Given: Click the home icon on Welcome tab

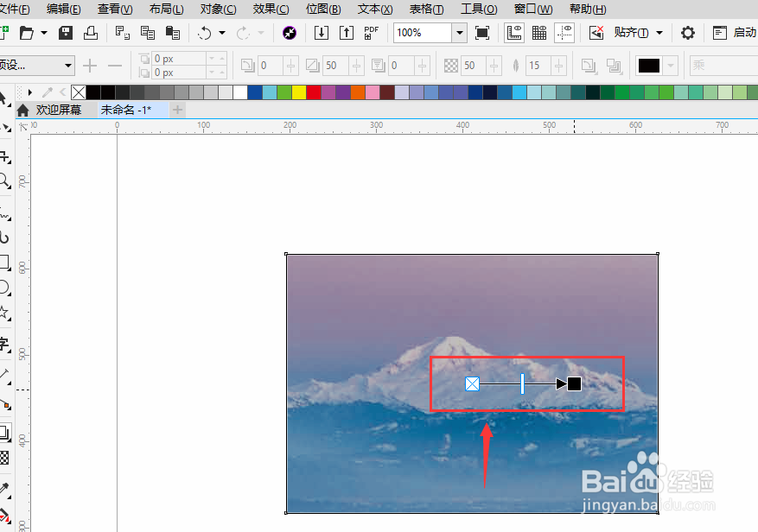Looking at the screenshot, I should pyautogui.click(x=22, y=111).
